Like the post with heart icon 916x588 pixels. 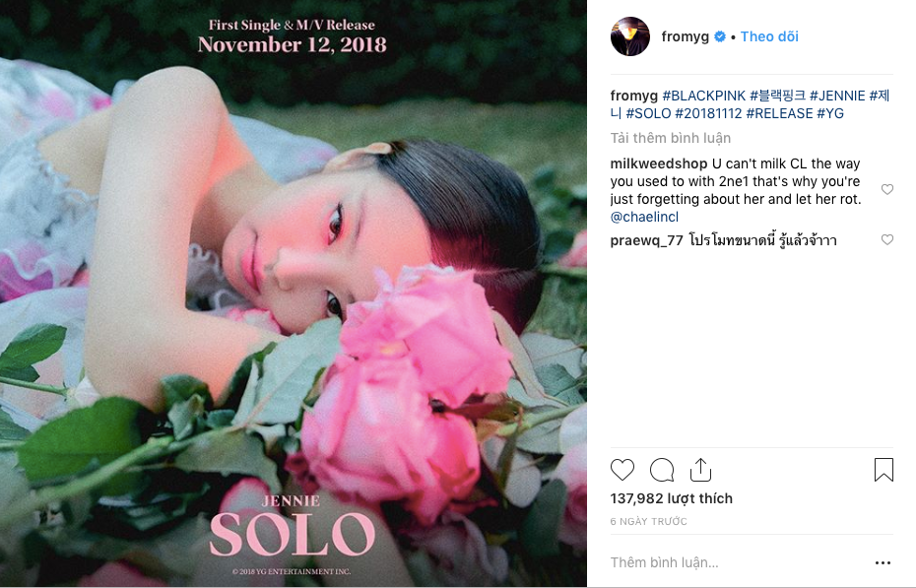pos(622,470)
